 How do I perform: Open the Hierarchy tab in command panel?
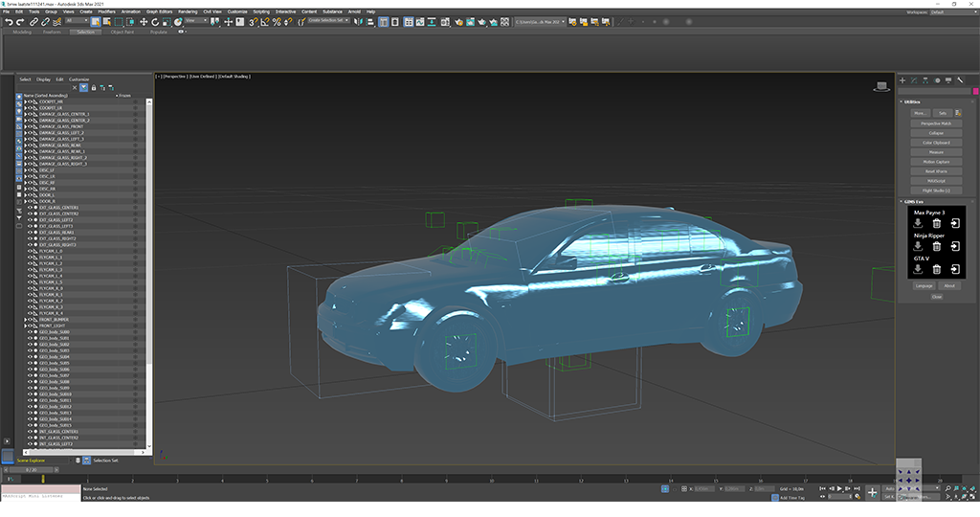coord(925,80)
